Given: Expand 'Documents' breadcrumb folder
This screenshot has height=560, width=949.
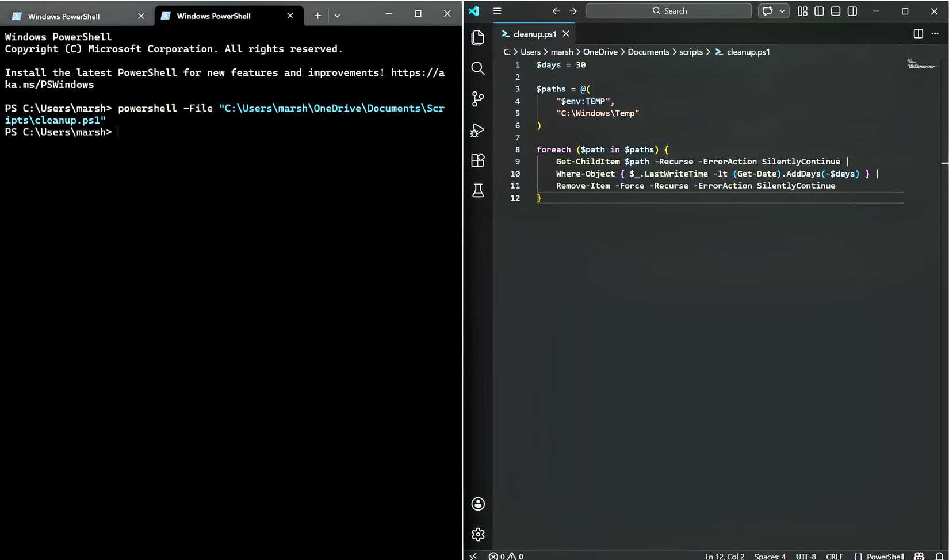Looking at the screenshot, I should pyautogui.click(x=648, y=52).
